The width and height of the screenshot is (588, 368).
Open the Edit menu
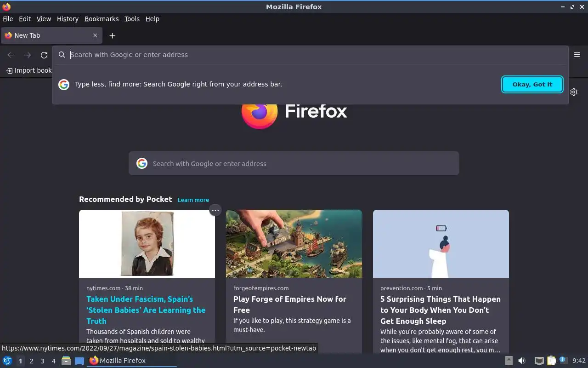click(x=25, y=19)
